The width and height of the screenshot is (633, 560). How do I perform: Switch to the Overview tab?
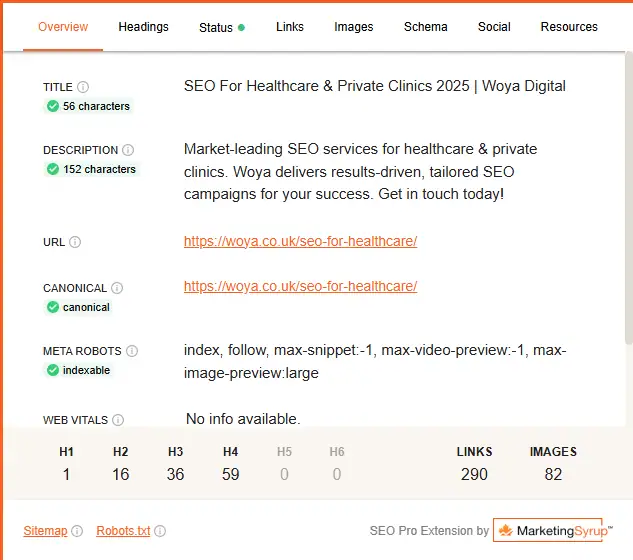point(63,27)
